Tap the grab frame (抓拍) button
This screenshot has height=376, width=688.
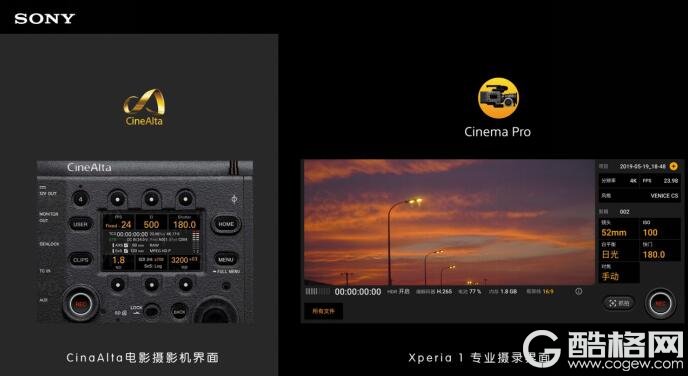(x=619, y=303)
